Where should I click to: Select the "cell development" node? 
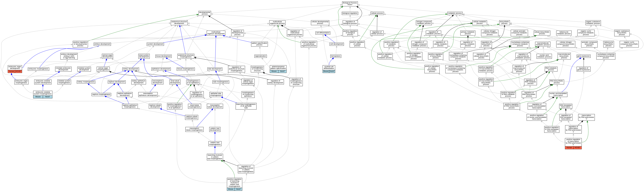pyautogui.click(x=336, y=44)
